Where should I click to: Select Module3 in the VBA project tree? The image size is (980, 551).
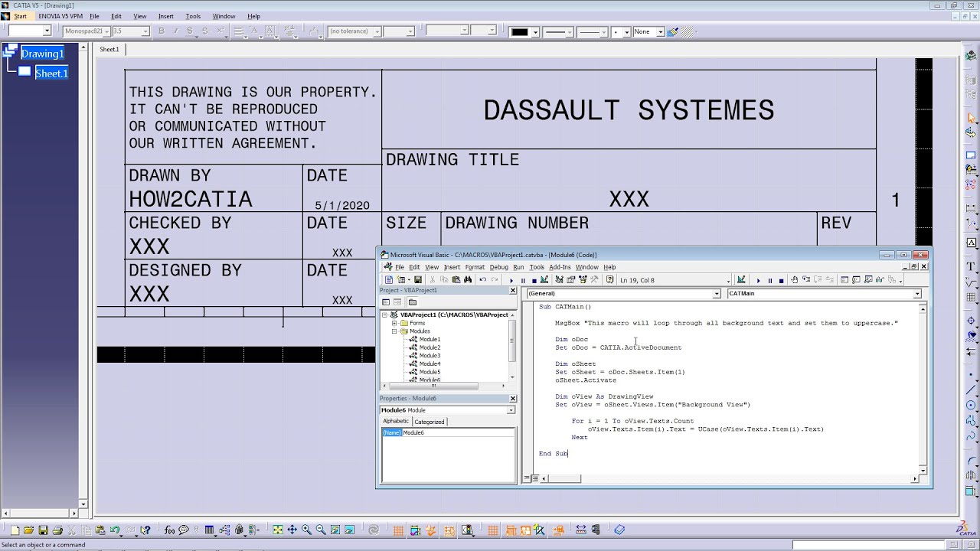click(430, 356)
